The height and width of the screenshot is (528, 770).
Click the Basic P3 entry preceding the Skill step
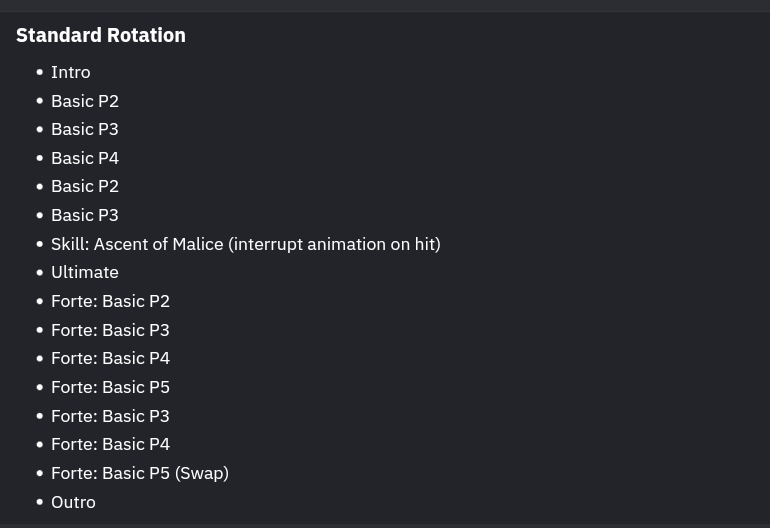click(85, 215)
